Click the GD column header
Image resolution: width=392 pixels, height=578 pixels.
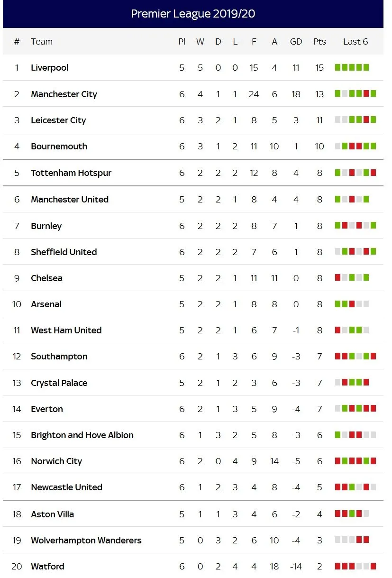coord(296,42)
